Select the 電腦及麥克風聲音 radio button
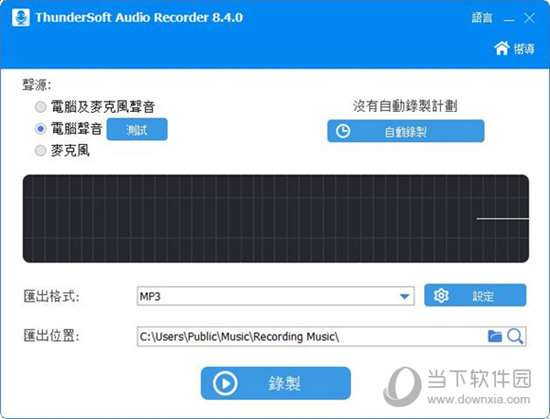The width and height of the screenshot is (550, 419). coord(41,107)
